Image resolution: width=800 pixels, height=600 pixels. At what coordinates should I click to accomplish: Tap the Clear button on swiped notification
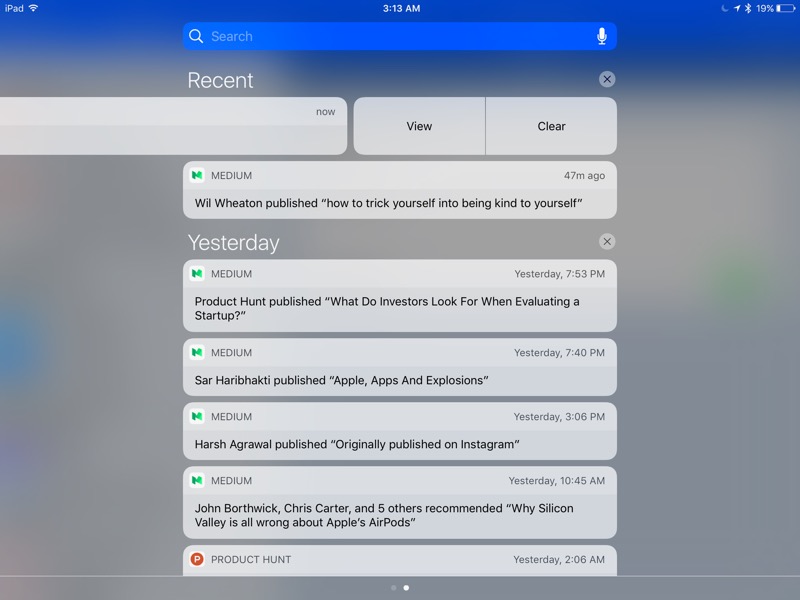coord(551,126)
